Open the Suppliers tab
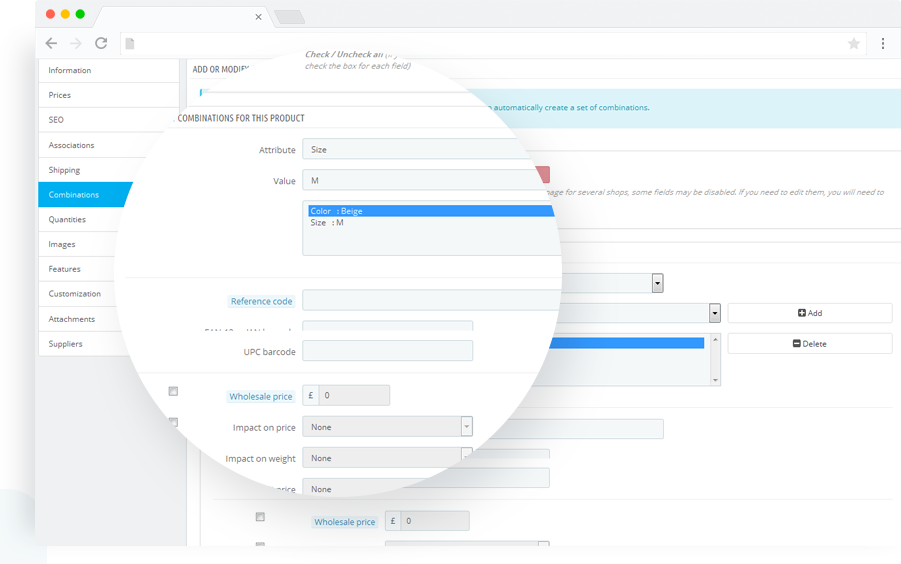 (84, 343)
